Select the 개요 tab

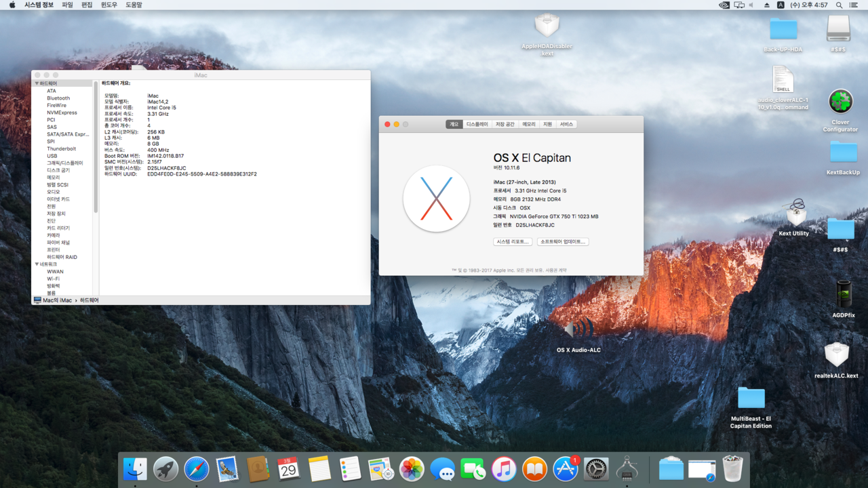tap(454, 124)
